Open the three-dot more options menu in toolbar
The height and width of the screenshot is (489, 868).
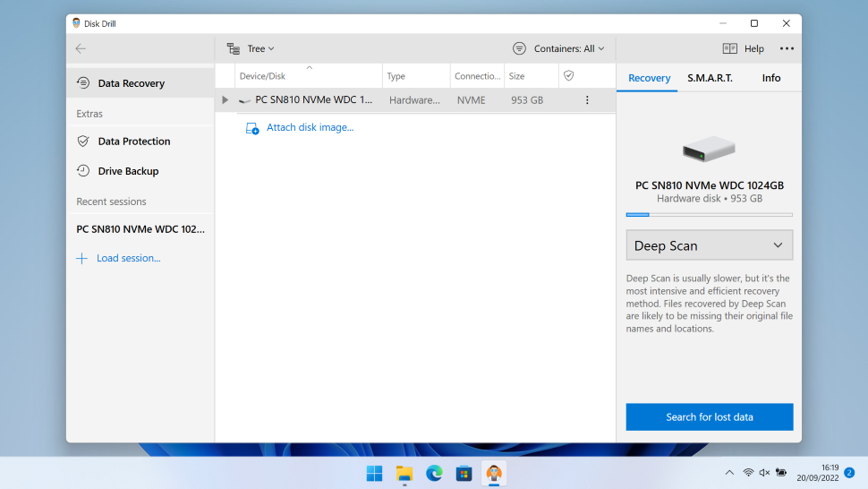pos(787,48)
